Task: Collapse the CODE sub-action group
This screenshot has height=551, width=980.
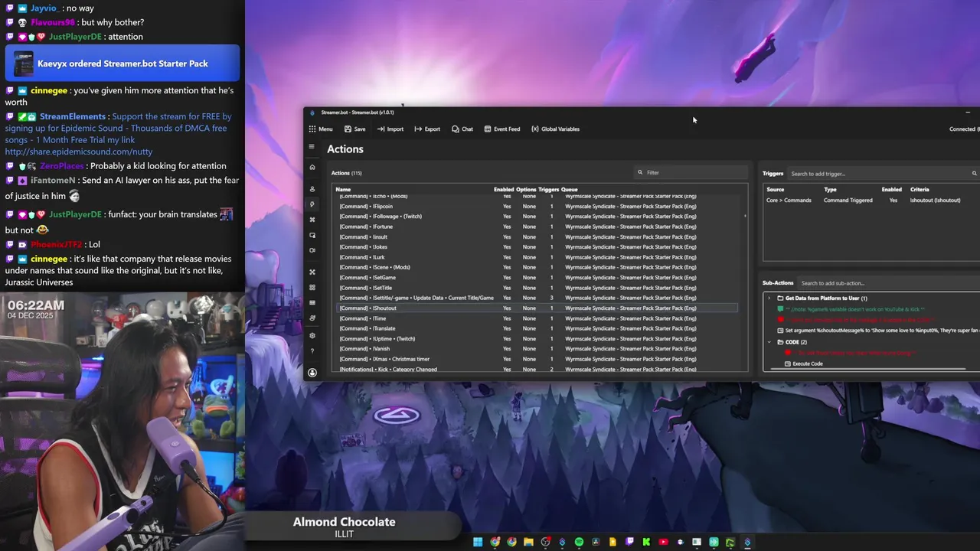Action: pos(769,342)
